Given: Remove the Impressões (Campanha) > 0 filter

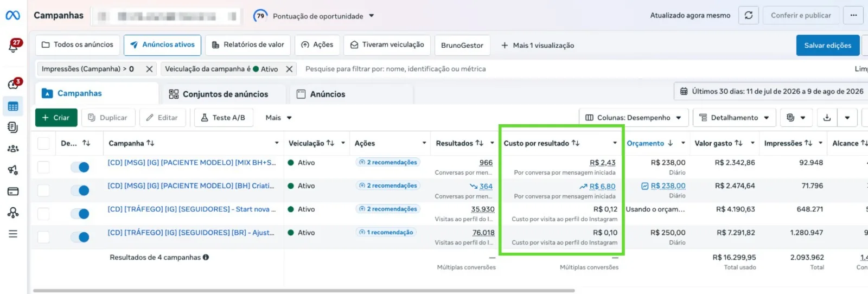Looking at the screenshot, I should tap(149, 69).
